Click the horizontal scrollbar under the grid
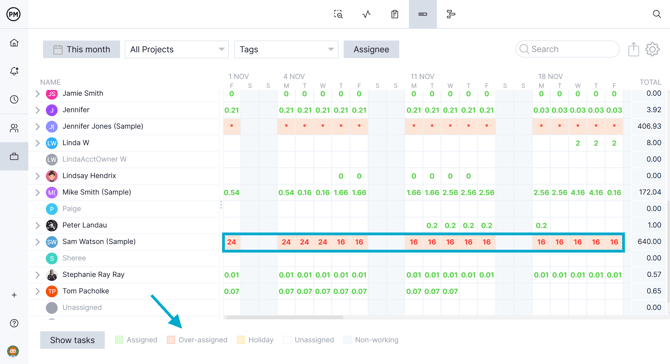670x364 pixels. pyautogui.click(x=285, y=317)
